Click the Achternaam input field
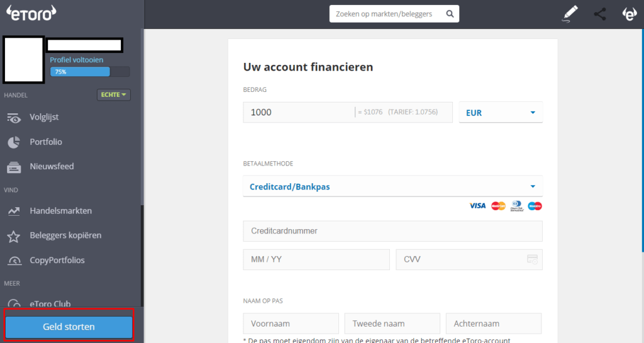Viewport: 644px width, 343px height. coord(494,323)
